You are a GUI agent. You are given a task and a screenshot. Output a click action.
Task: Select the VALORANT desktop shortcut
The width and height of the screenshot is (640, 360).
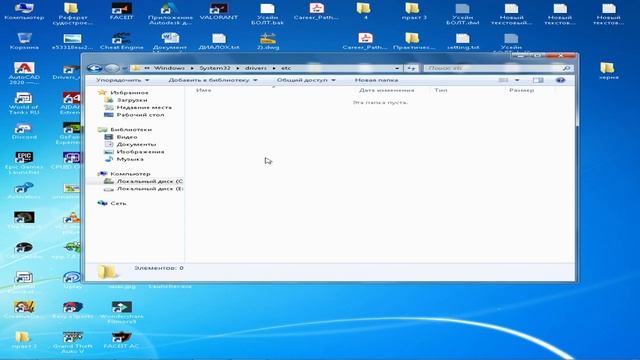coord(219,11)
